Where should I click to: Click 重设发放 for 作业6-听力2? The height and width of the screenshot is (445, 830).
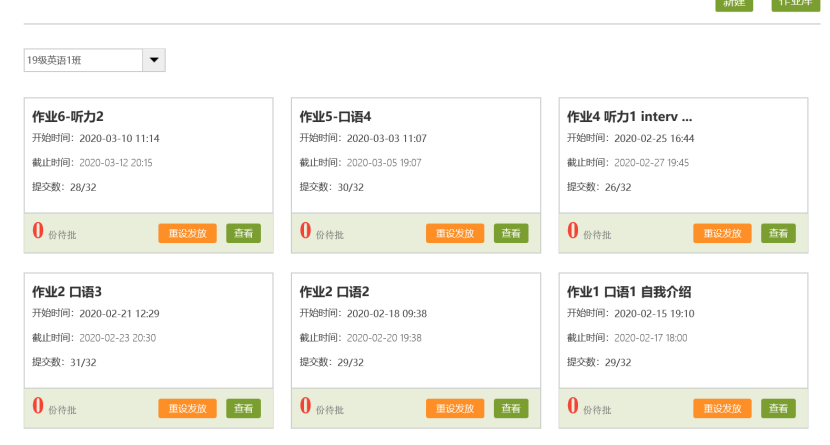187,233
